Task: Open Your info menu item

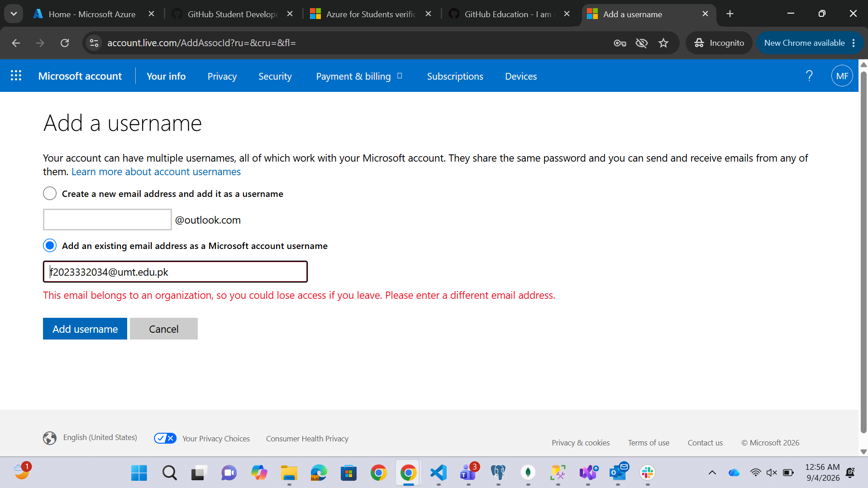Action: [x=166, y=76]
